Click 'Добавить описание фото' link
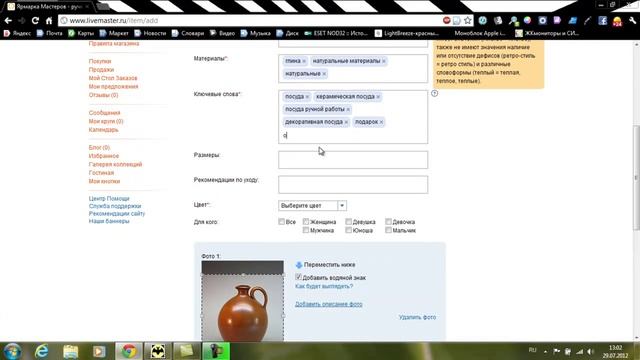This screenshot has height=360, width=640. point(329,304)
